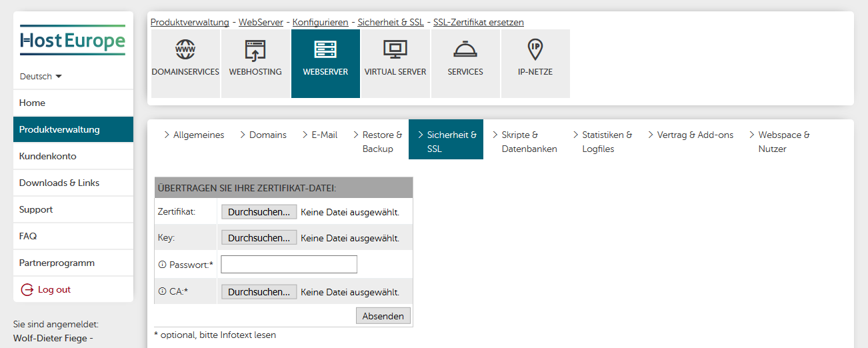This screenshot has height=348, width=868.
Task: Show info icon beside Passwort
Action: click(x=162, y=265)
